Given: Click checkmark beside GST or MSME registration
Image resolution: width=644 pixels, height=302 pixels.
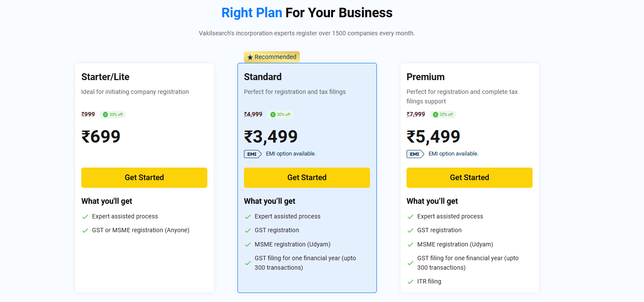Looking at the screenshot, I should click(85, 230).
